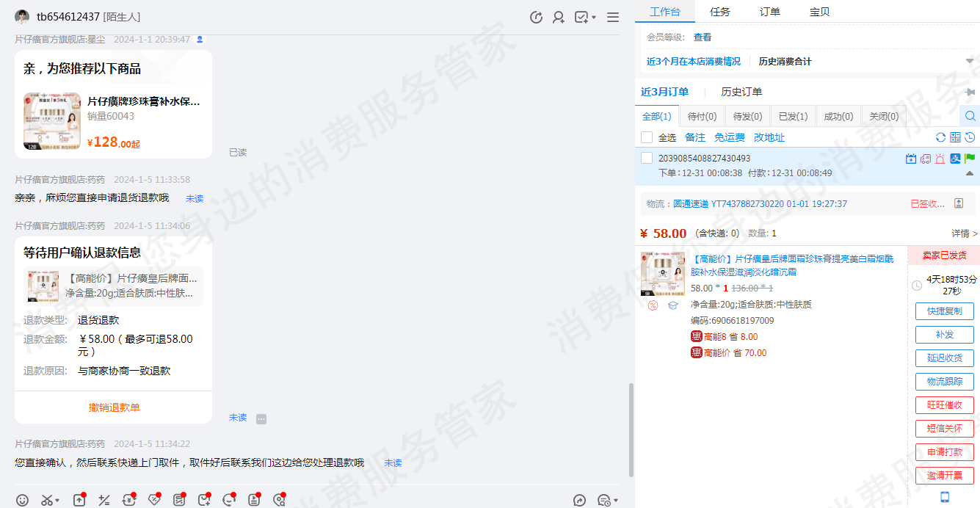Click the transfer conversation icon in chat header
Viewport: 980px width, 508px height.
pos(537,17)
